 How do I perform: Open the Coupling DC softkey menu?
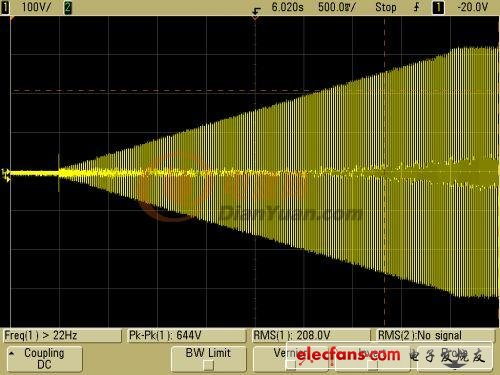tap(45, 359)
